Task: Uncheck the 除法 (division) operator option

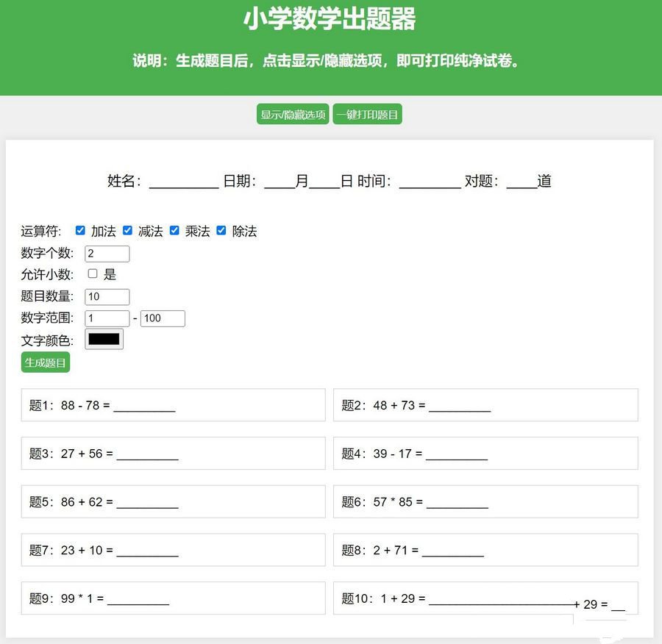Action: (221, 230)
